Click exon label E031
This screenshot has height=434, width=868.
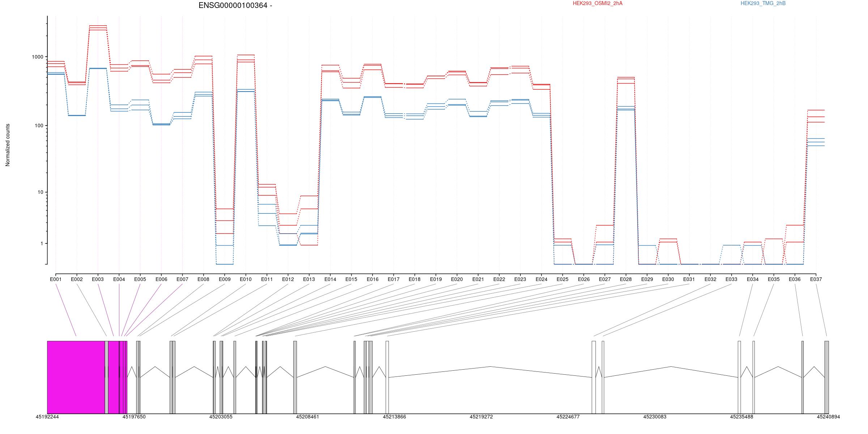click(x=689, y=280)
